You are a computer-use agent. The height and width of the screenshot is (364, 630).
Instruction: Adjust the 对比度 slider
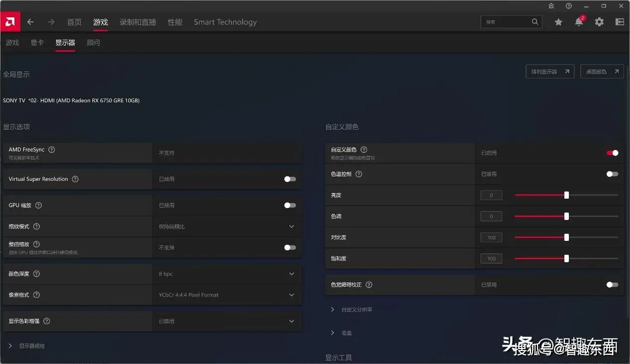coord(566,237)
